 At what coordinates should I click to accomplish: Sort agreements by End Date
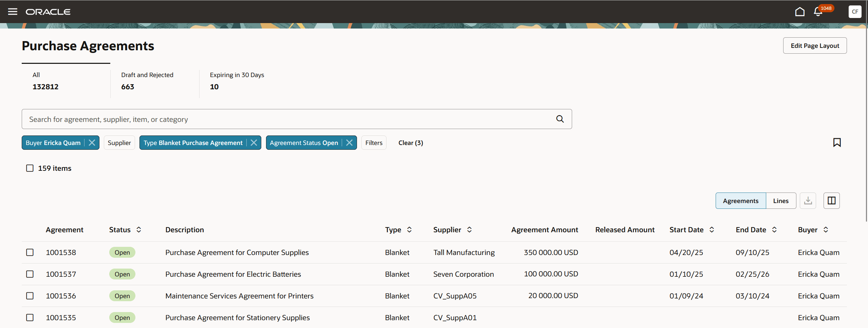click(x=775, y=230)
